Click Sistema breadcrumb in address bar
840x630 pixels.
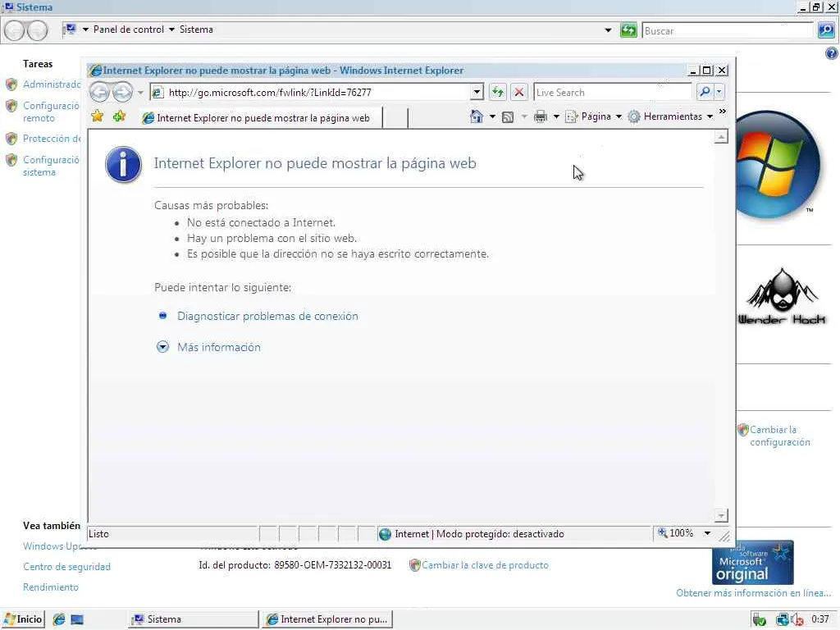[196, 30]
